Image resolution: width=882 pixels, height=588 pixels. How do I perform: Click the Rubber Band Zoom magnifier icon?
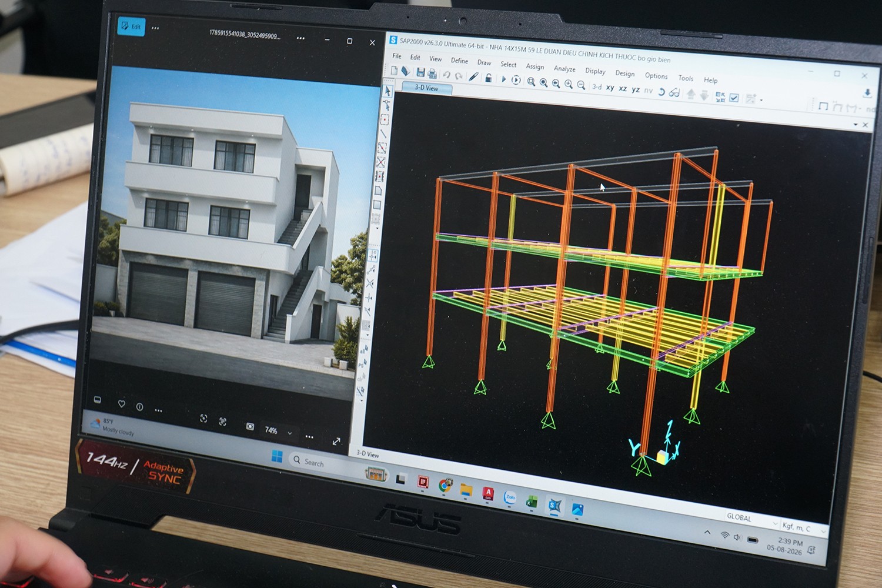pyautogui.click(x=531, y=82)
